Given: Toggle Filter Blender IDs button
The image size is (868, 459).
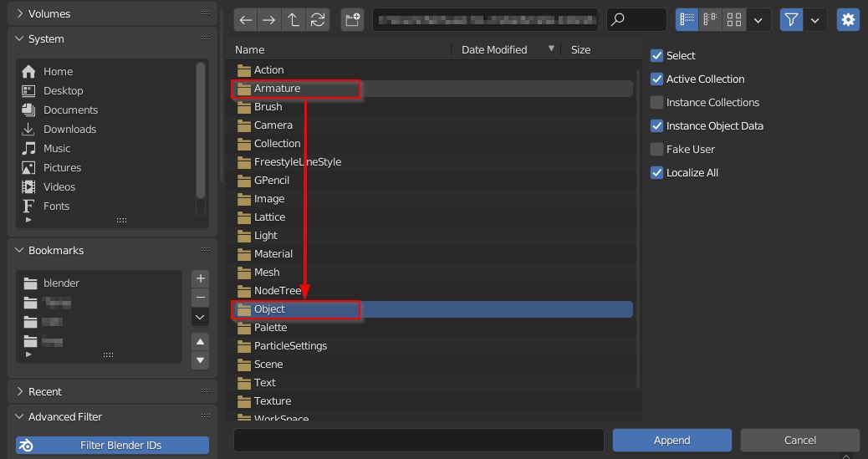Looking at the screenshot, I should pos(112,445).
